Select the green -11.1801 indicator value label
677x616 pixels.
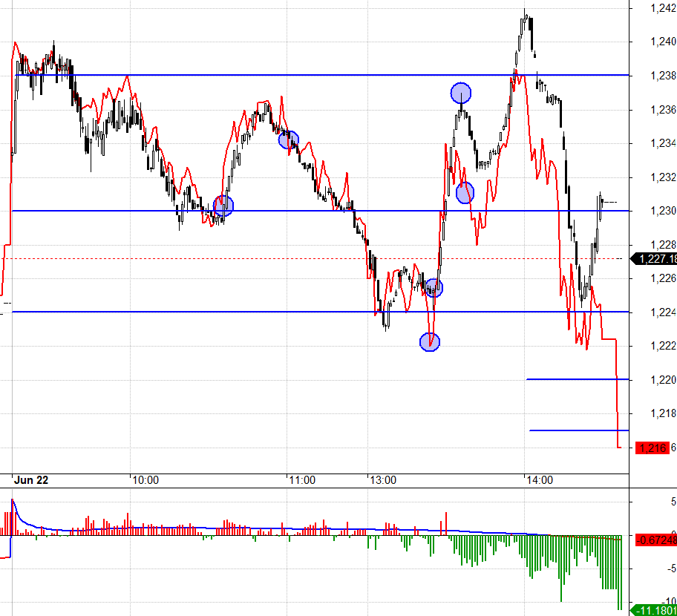coord(654,610)
